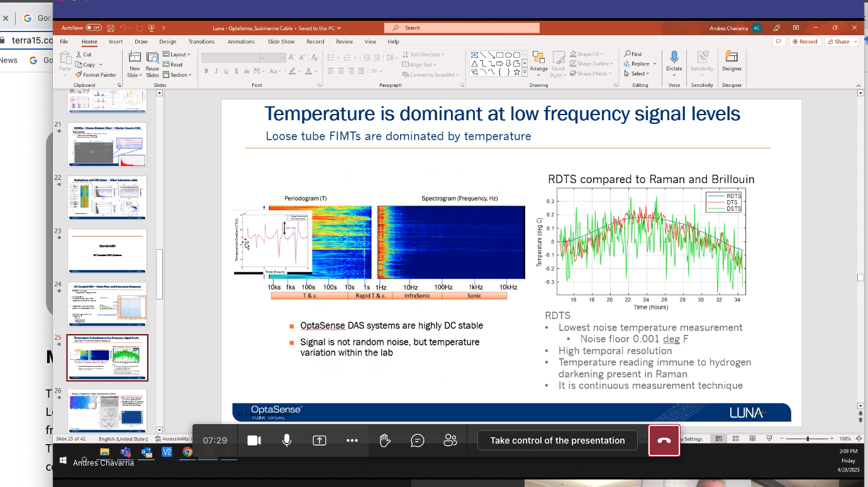This screenshot has width=868, height=487.
Task: Show the meeting participants
Action: point(450,440)
